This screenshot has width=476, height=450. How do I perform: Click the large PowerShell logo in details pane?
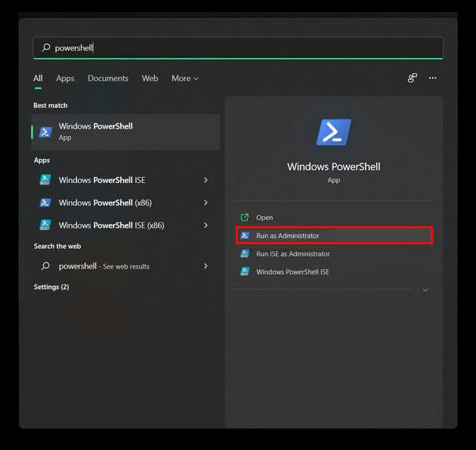[334, 132]
